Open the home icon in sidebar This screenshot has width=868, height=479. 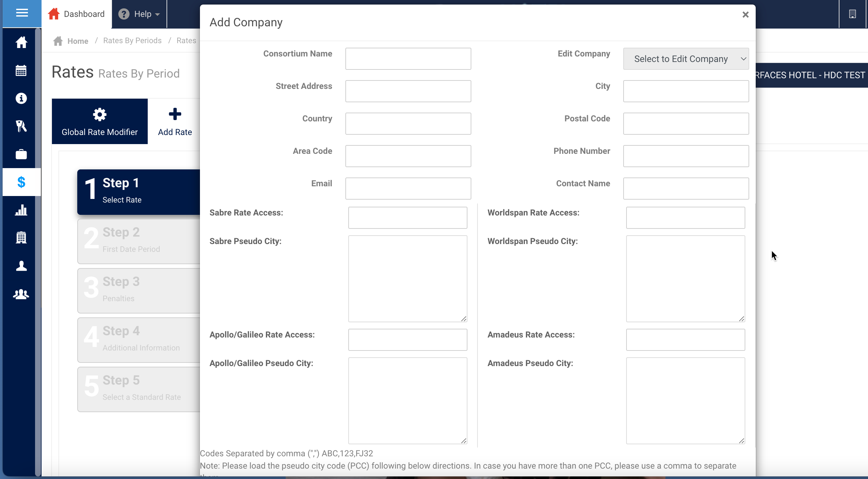pos(21,43)
